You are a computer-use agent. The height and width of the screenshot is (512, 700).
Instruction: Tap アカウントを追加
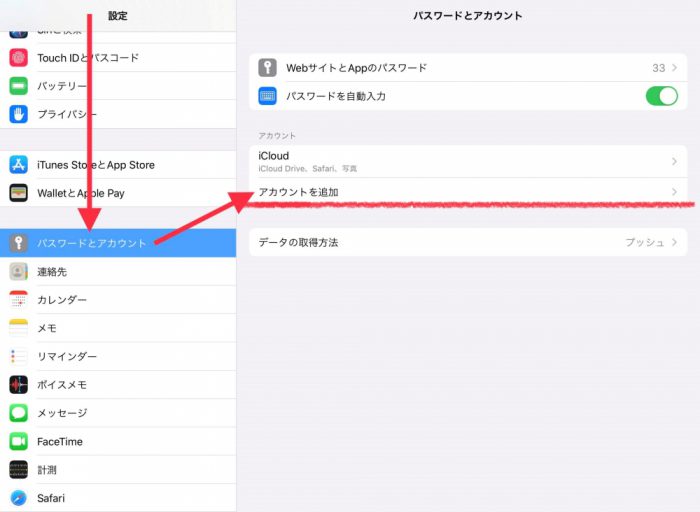point(468,192)
